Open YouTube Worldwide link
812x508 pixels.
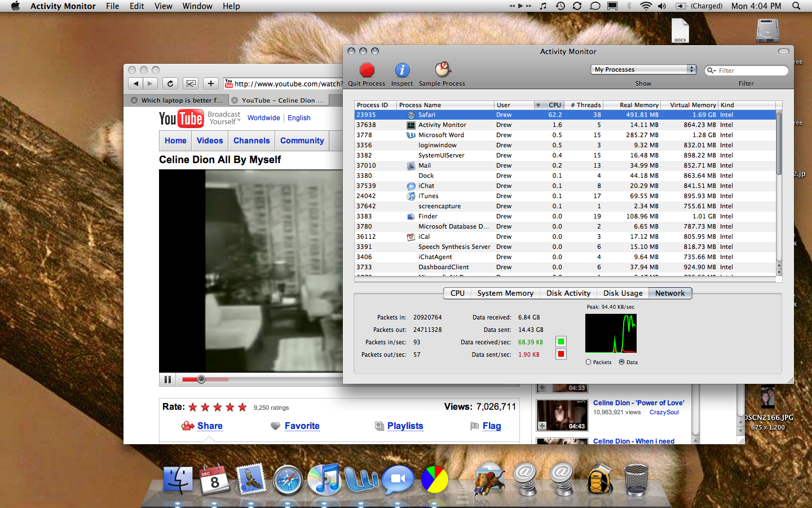263,118
